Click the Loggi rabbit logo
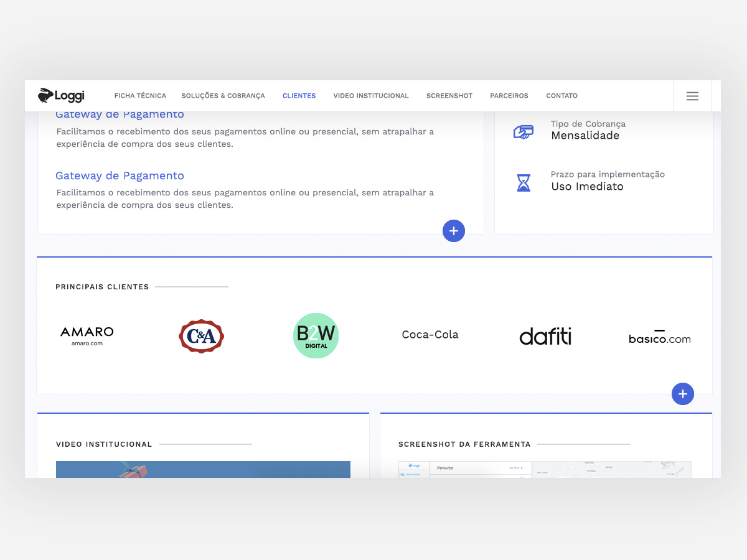 click(x=61, y=96)
